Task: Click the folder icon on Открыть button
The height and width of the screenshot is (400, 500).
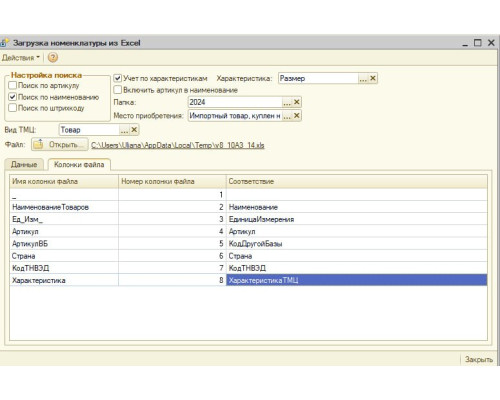Action: 39,144
